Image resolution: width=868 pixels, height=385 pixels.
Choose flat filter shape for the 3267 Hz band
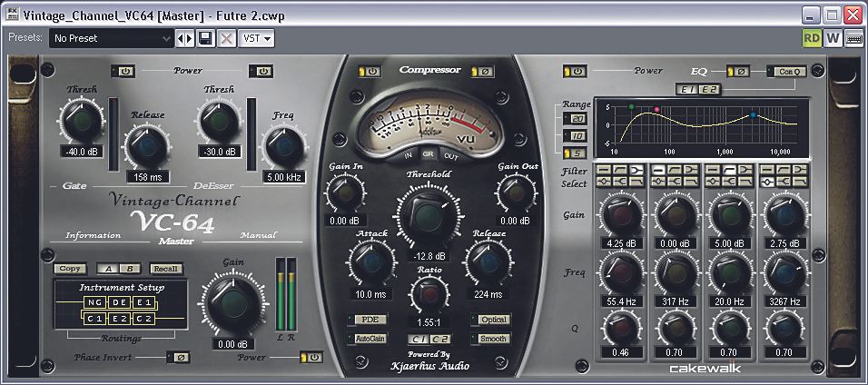[767, 170]
